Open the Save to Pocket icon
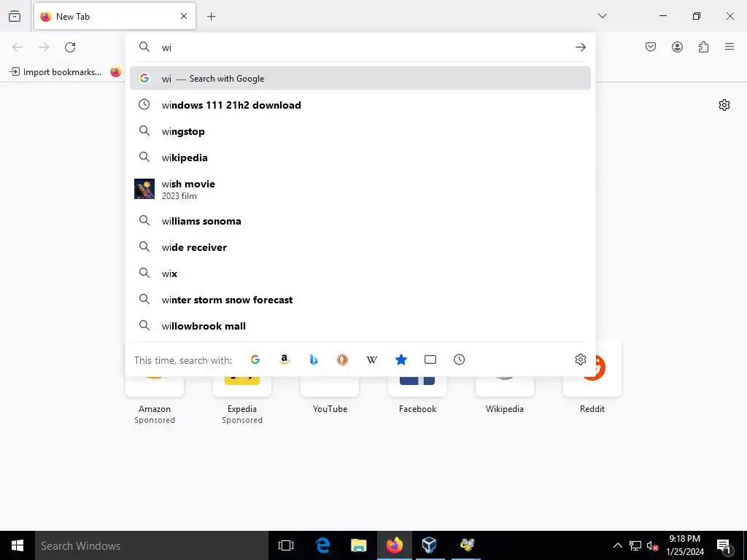The width and height of the screenshot is (747, 560). tap(651, 47)
